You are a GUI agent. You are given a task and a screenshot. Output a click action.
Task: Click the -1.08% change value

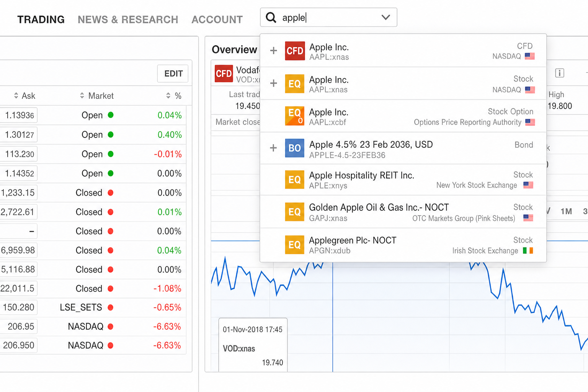tap(167, 288)
